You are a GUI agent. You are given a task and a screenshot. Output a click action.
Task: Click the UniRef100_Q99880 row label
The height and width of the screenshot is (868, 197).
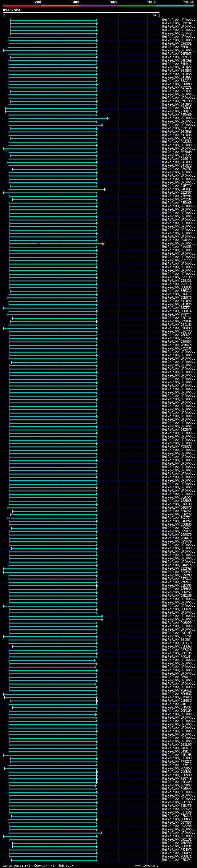177,341
